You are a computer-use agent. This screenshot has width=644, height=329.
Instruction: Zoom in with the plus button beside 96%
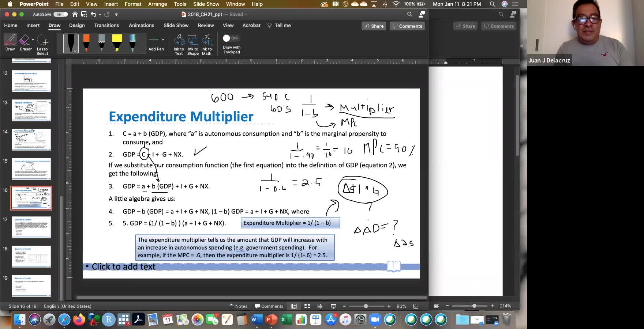[x=389, y=306]
